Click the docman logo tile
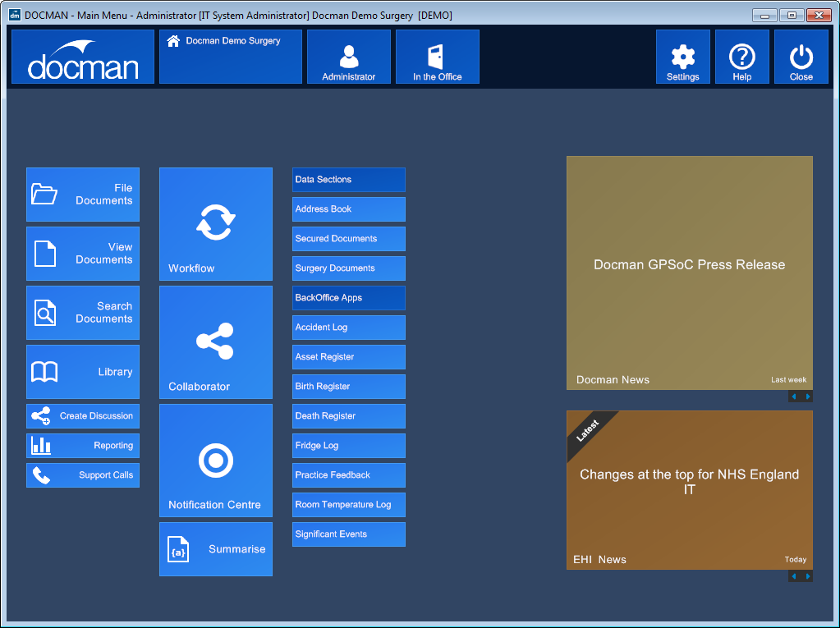 (x=83, y=57)
